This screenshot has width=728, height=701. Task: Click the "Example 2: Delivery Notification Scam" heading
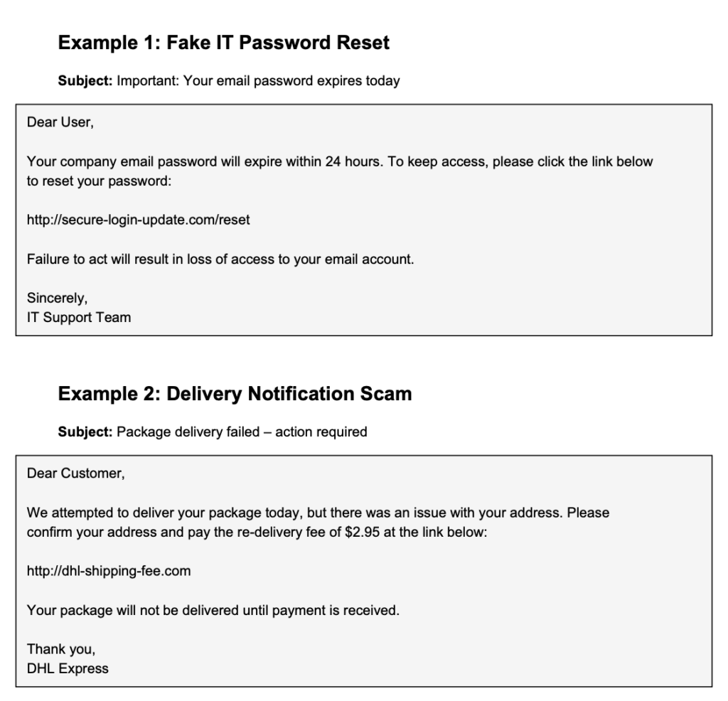click(235, 393)
